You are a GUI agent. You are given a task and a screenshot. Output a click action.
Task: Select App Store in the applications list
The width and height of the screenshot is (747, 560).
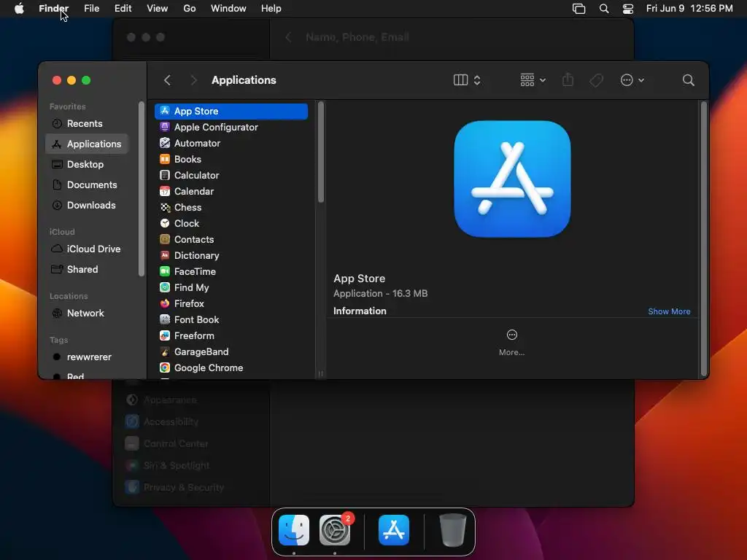tap(231, 111)
